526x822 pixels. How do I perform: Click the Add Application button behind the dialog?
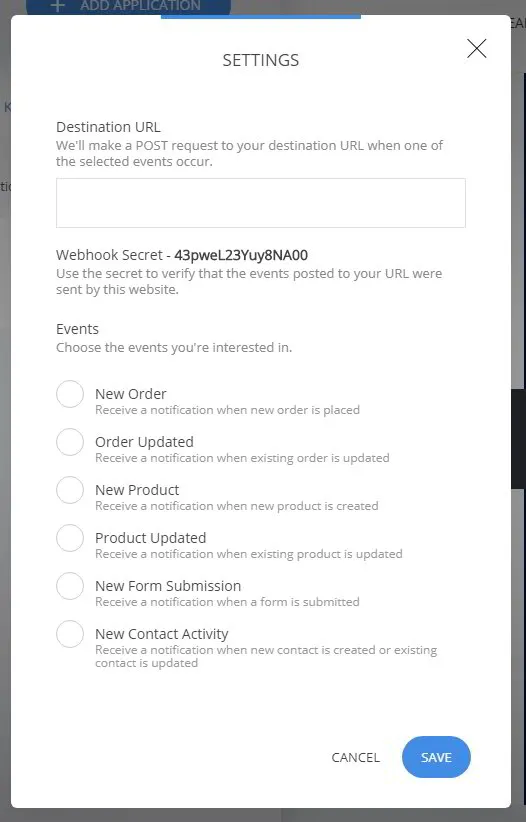pos(128,7)
